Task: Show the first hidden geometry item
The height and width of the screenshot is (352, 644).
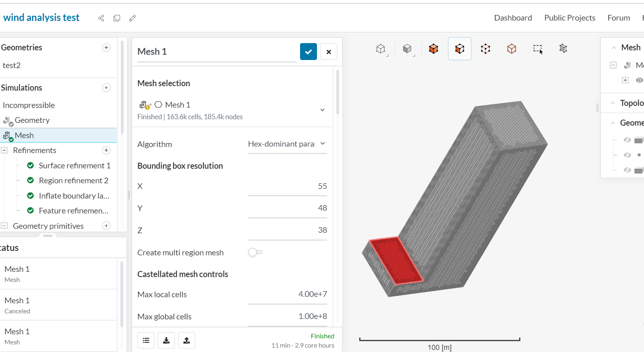Action: [627, 140]
